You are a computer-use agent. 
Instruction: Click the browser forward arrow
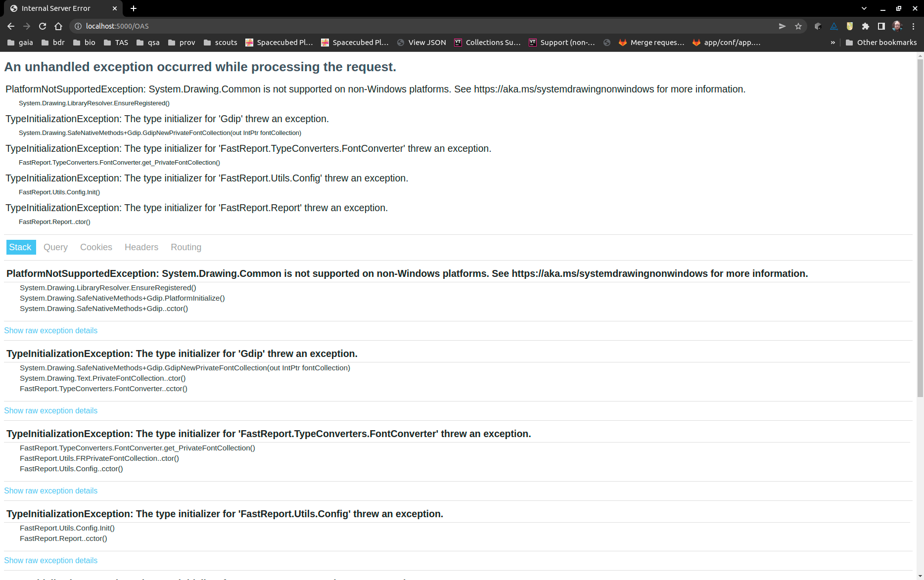[x=27, y=26]
